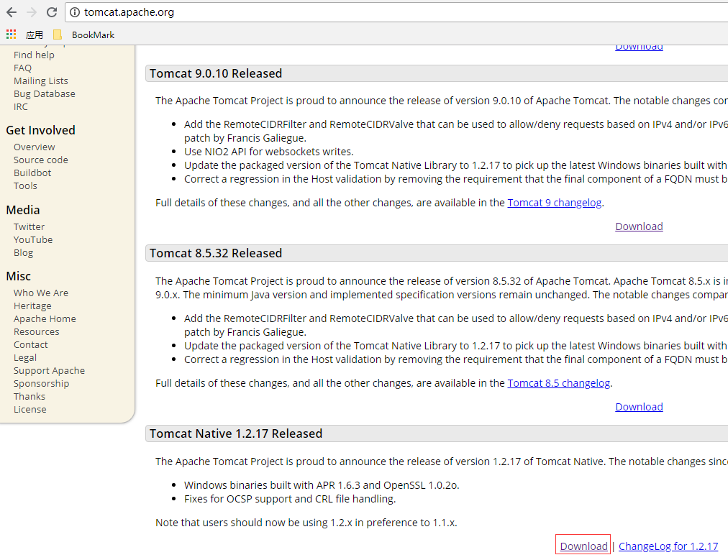Open the Contact link
728x560 pixels.
(31, 345)
